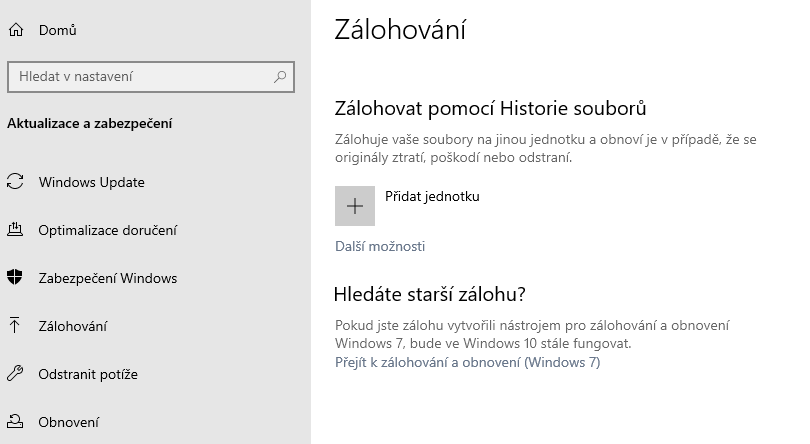The image size is (810, 444).
Task: Click the Odstranit potíže wrench icon
Action: (x=15, y=374)
